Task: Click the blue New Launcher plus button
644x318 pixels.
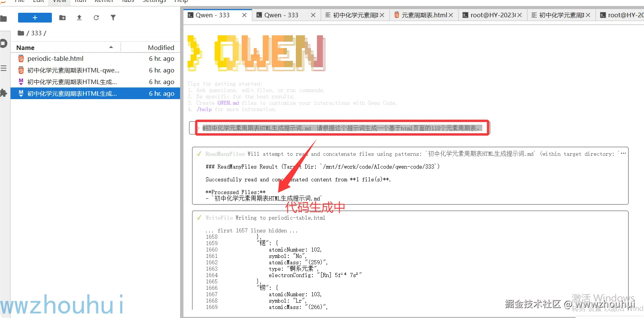Action: click(x=35, y=18)
